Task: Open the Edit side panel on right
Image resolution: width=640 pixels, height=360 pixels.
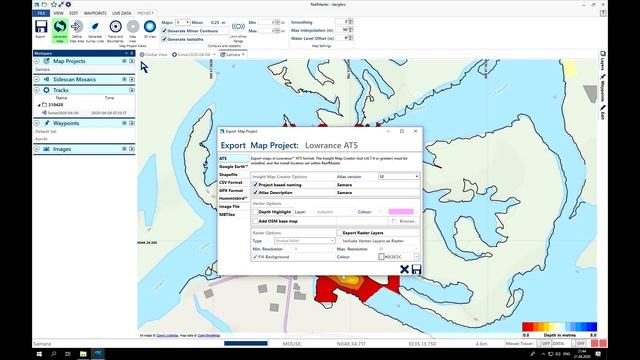Action: [x=602, y=112]
